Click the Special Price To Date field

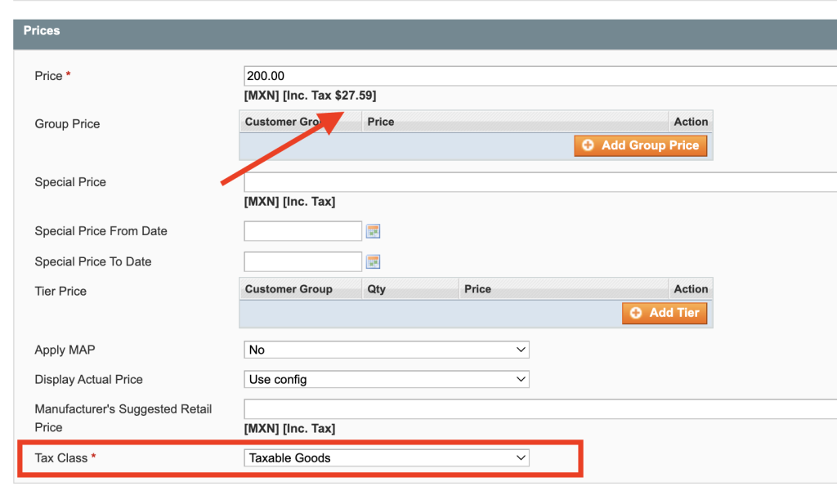[x=302, y=262]
